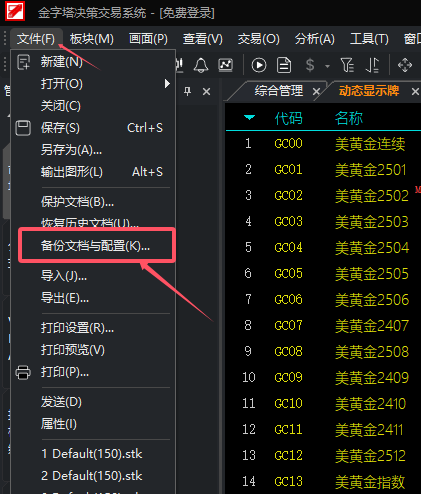Open recent file 1 Default(150).stk
The height and width of the screenshot is (494, 421).
(93, 454)
